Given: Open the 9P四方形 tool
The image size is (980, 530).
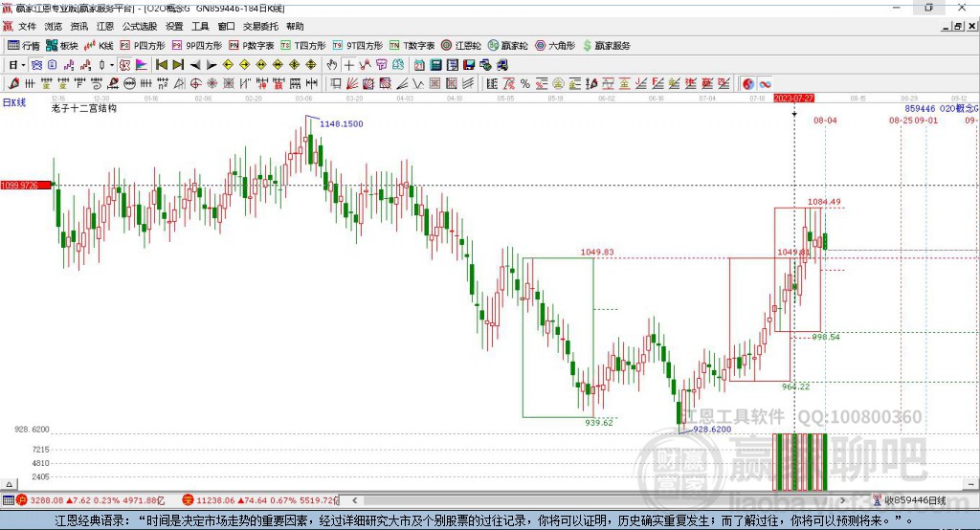Looking at the screenshot, I should pyautogui.click(x=197, y=46).
